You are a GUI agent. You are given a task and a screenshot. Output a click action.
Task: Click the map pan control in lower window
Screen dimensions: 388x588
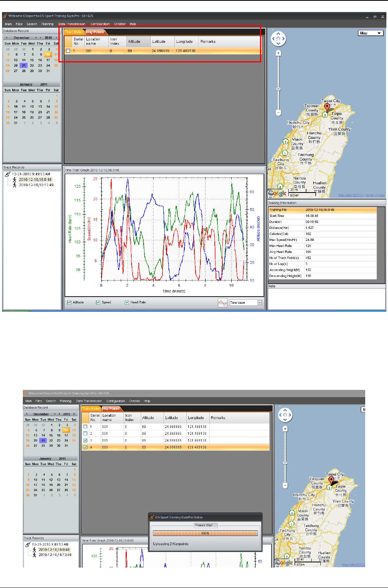[285, 415]
